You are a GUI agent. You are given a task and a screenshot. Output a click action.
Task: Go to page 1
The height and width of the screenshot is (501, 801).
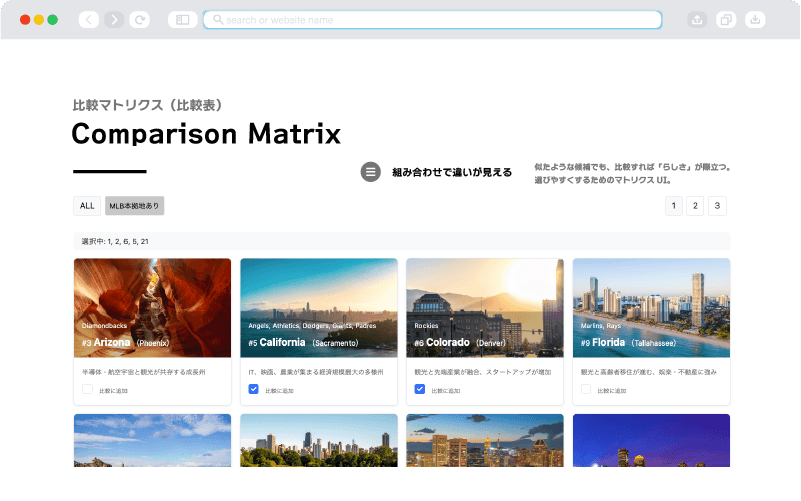(674, 206)
